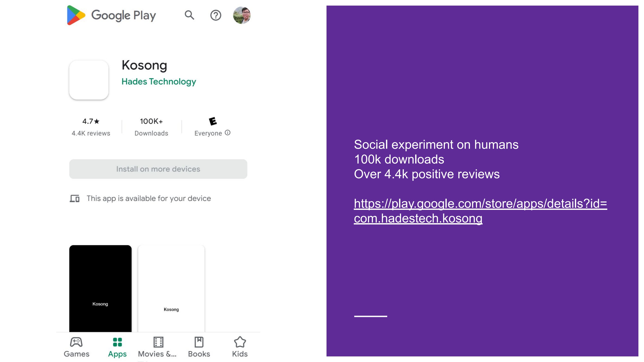The width and height of the screenshot is (644, 362).
Task: Open the account profile avatar
Action: click(x=242, y=15)
